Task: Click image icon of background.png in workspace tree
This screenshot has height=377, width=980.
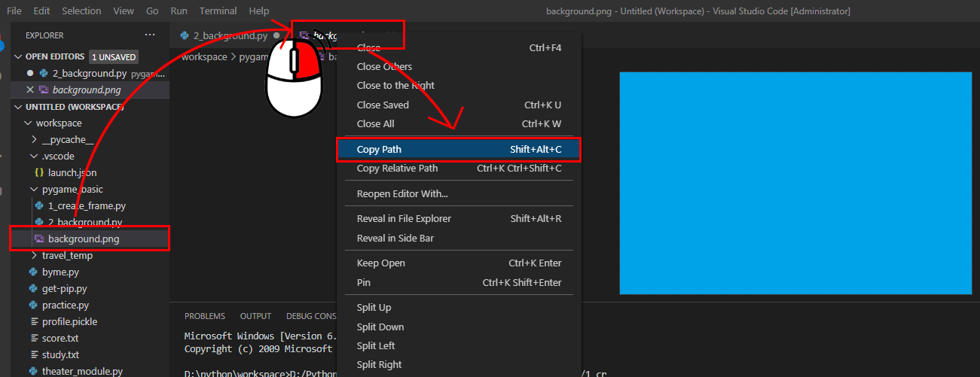Action: 39,239
